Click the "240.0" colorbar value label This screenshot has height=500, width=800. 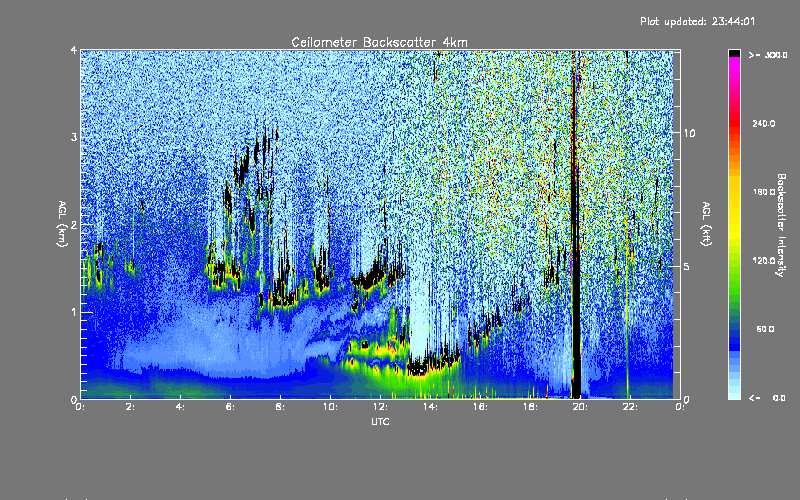coord(764,123)
